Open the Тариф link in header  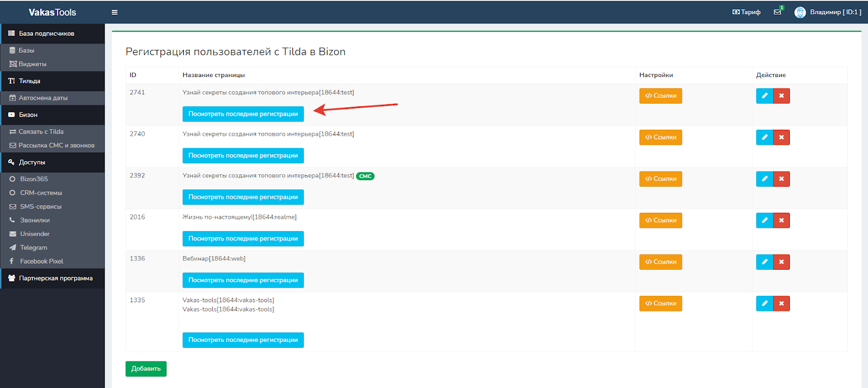(746, 12)
